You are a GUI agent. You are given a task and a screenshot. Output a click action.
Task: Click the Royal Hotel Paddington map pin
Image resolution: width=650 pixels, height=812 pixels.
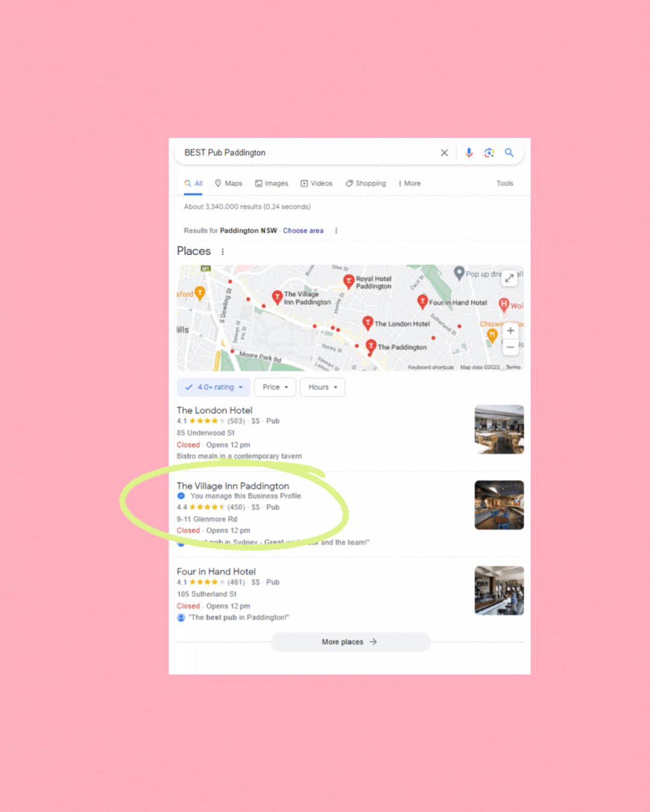coord(348,281)
